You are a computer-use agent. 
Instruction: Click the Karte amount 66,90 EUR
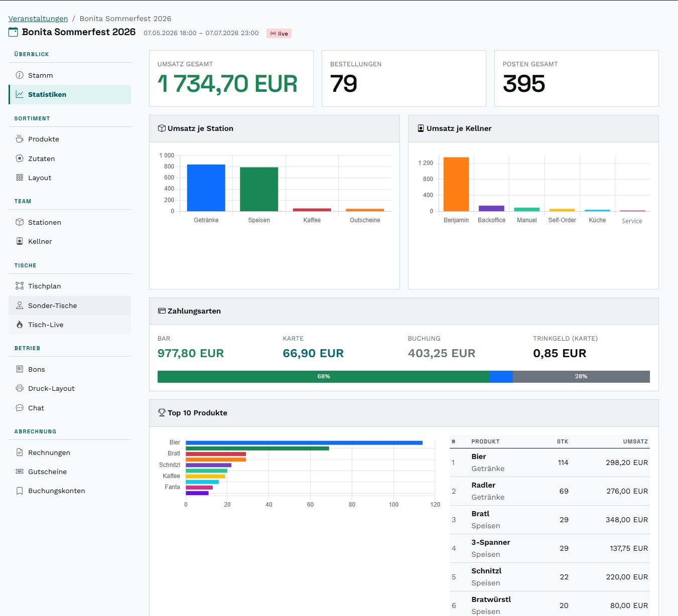tap(313, 353)
